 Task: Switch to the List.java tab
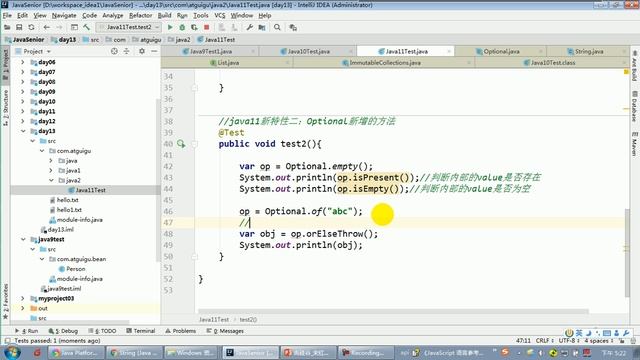[x=228, y=63]
